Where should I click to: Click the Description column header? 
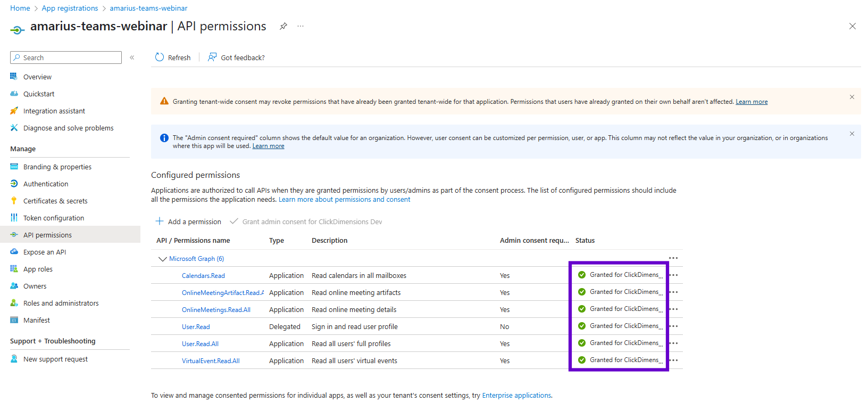330,241
